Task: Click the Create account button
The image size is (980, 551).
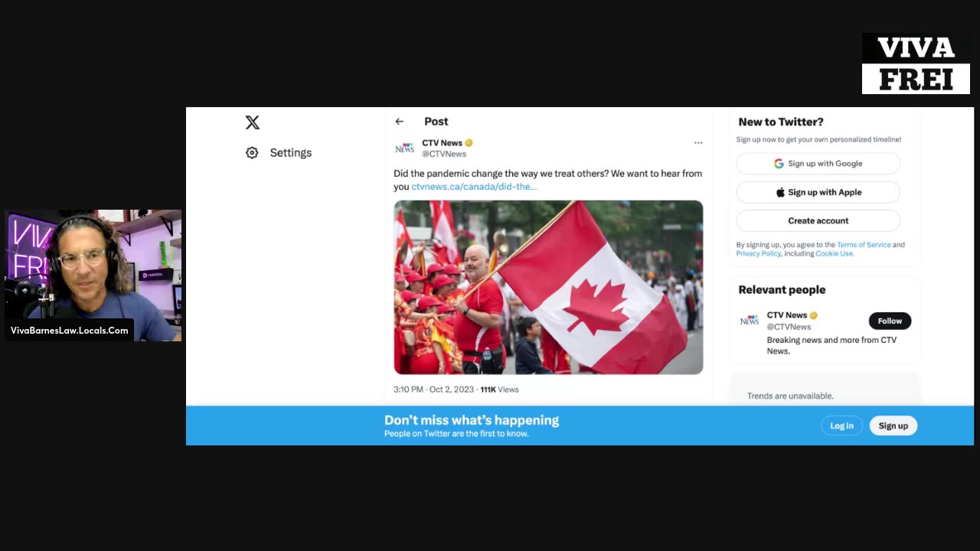Action: pyautogui.click(x=818, y=221)
